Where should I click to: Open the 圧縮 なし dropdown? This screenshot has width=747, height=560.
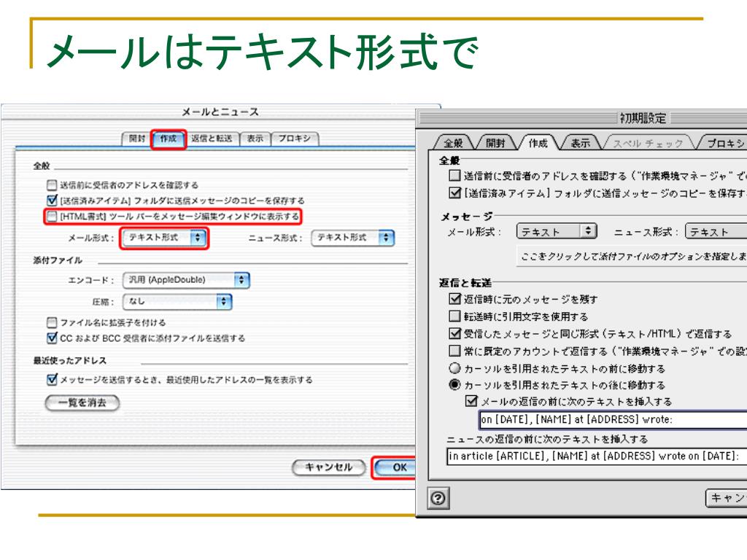coord(177,301)
